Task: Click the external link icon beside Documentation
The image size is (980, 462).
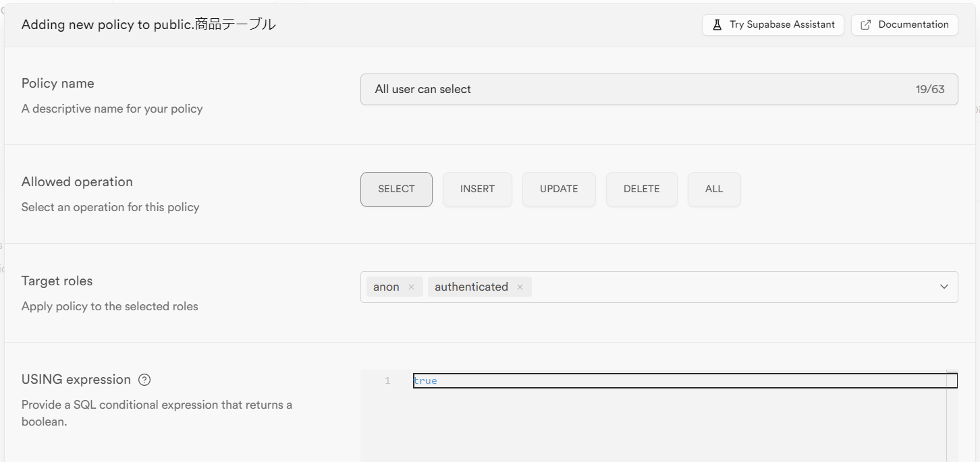Action: click(866, 25)
